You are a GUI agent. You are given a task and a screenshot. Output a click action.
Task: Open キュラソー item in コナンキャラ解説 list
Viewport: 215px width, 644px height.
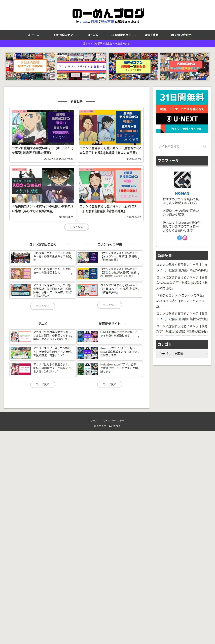(x=110, y=257)
